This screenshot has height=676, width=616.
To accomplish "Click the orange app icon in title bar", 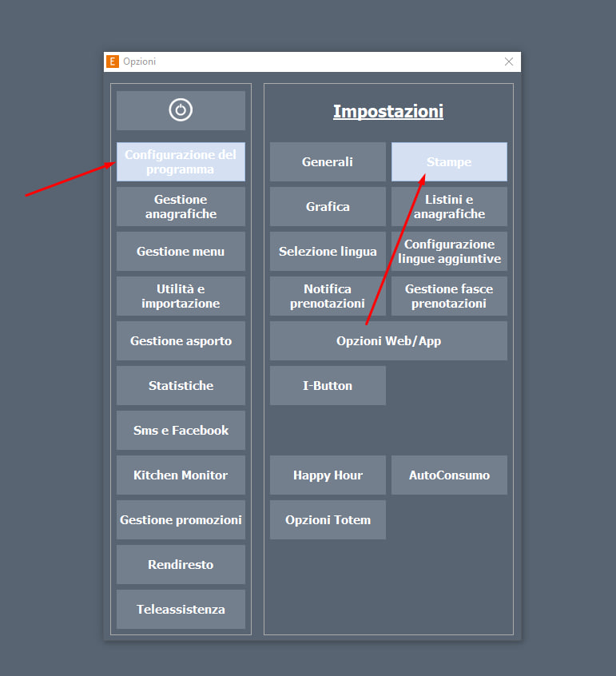I will coord(113,62).
